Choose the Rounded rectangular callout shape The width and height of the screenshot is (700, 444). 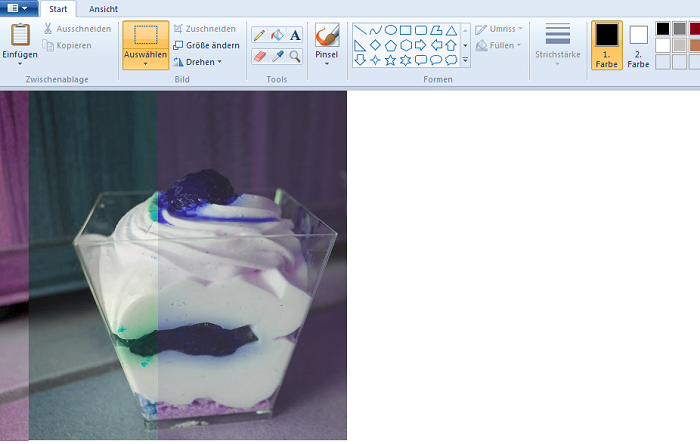tap(421, 60)
